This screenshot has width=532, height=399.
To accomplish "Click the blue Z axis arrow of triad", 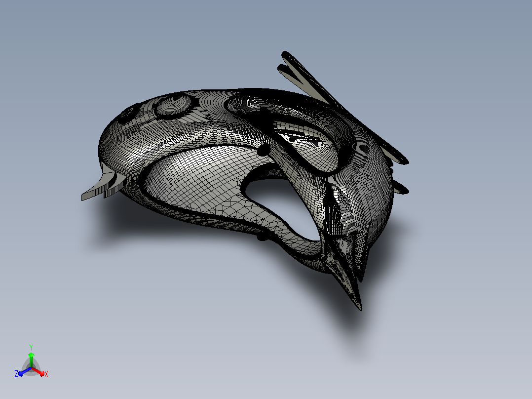I will pos(25,372).
